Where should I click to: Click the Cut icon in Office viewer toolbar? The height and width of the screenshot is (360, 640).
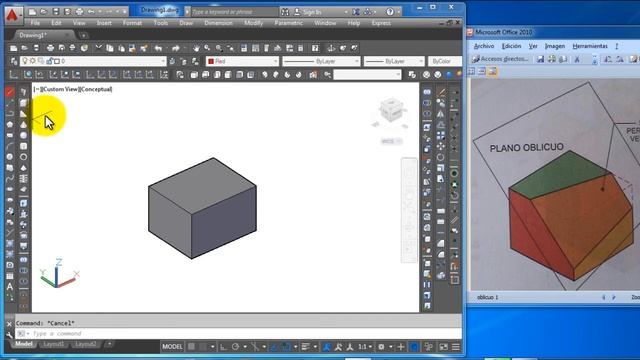pos(577,59)
